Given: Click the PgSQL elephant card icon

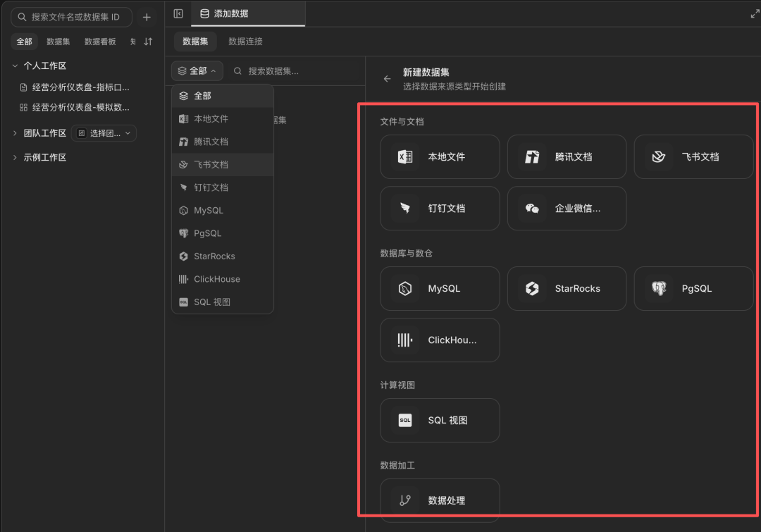Looking at the screenshot, I should click(659, 288).
